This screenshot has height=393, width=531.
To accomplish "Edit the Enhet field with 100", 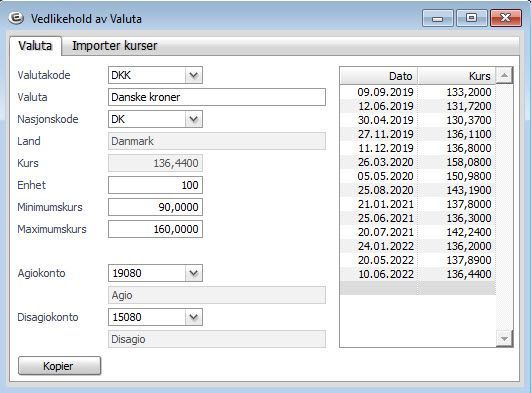I will point(155,185).
